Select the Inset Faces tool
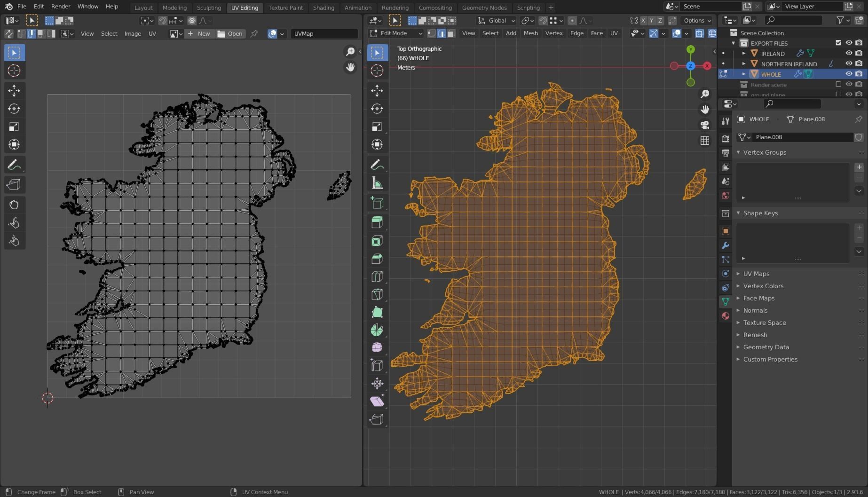Screen dimensions: 868x497 pyautogui.click(x=377, y=241)
